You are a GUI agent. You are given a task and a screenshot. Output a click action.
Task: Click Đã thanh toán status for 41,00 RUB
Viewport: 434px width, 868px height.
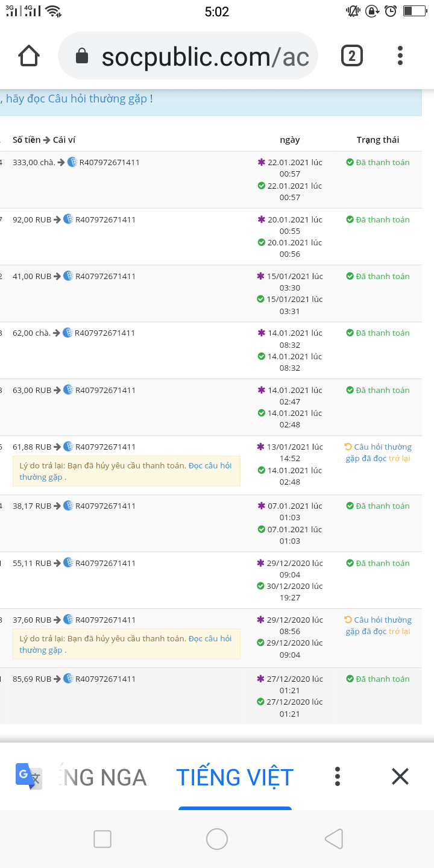378,276
